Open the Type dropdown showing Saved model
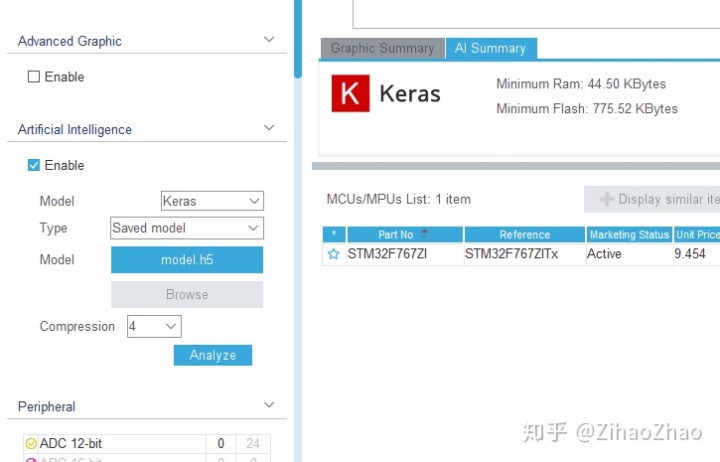The height and width of the screenshot is (462, 720). [187, 228]
